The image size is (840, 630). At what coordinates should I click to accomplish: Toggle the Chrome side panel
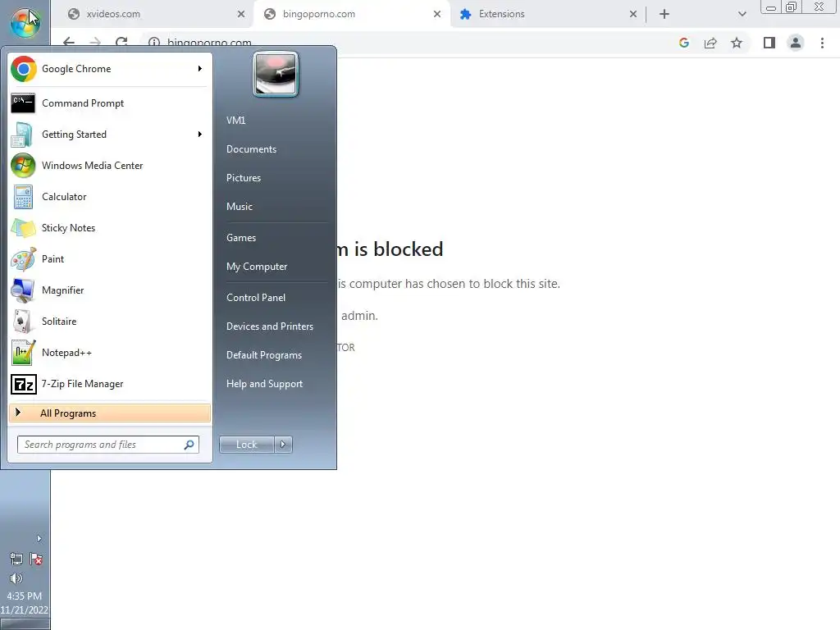(x=769, y=43)
